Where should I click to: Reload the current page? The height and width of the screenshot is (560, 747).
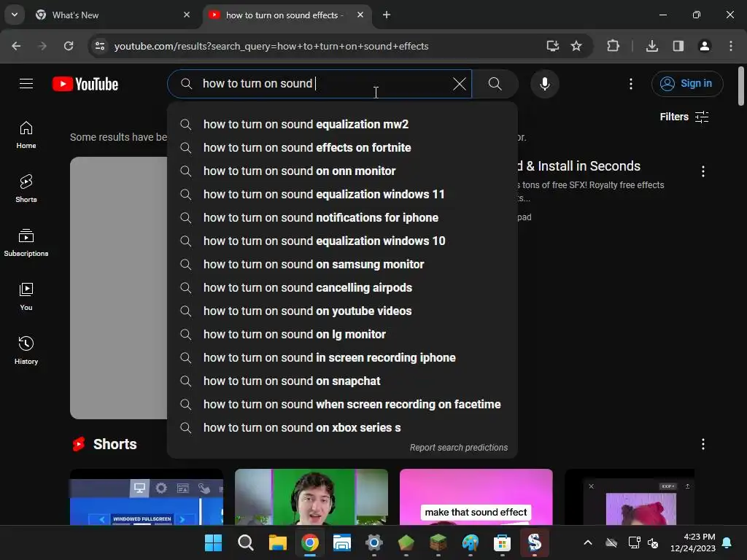pyautogui.click(x=69, y=46)
